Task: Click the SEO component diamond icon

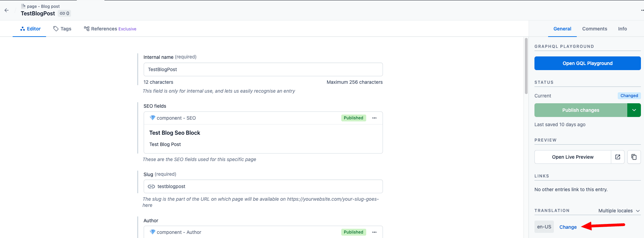Action: 153,118
